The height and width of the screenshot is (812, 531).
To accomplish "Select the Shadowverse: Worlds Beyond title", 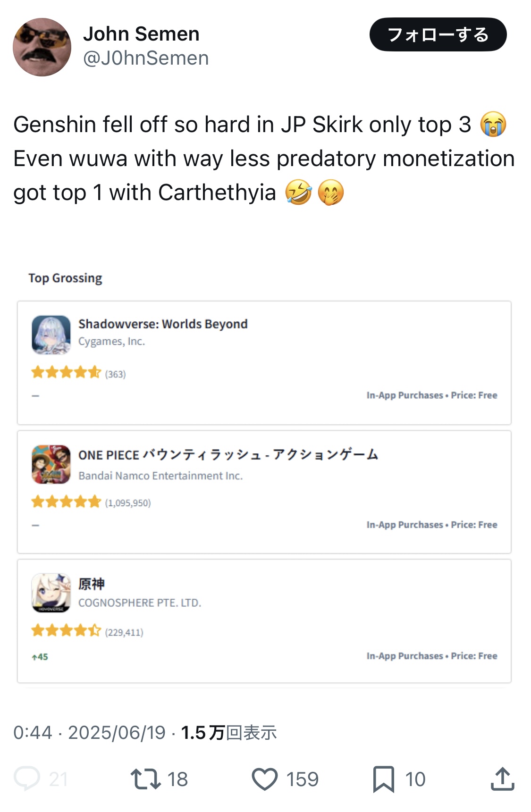I will [163, 324].
